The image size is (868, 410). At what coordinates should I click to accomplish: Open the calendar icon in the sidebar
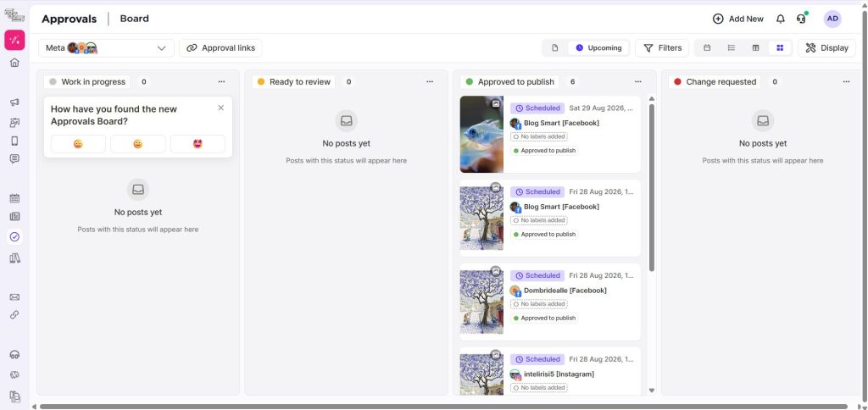(x=15, y=198)
